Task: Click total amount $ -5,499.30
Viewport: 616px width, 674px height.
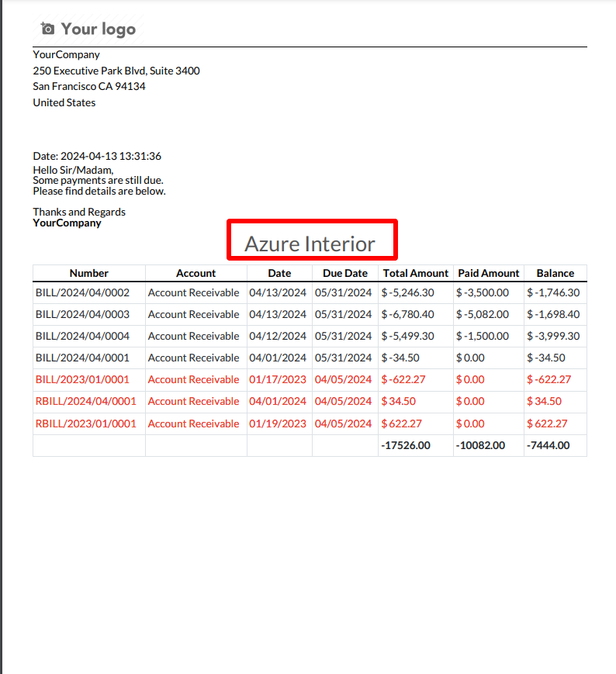Action: (x=407, y=336)
